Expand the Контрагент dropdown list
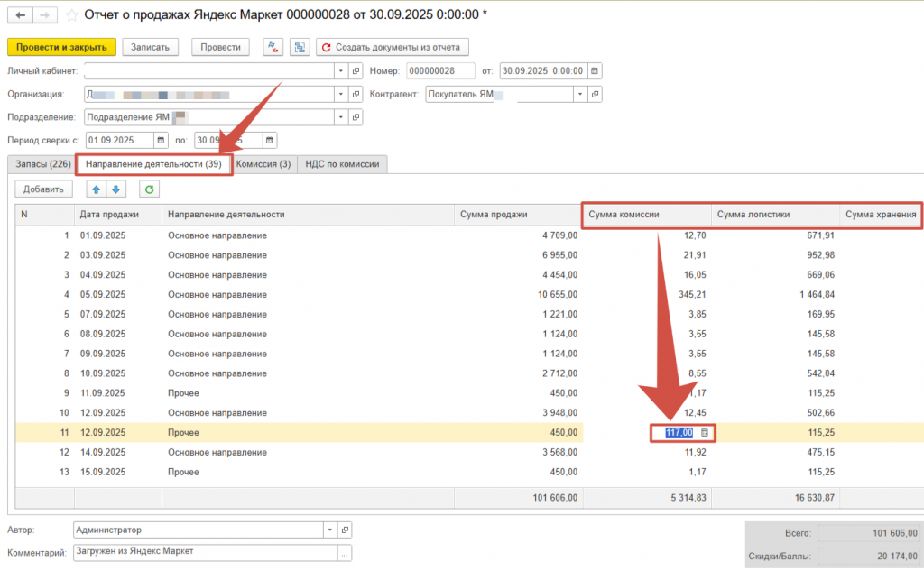Image resolution: width=924 pixels, height=571 pixels. pyautogui.click(x=580, y=94)
